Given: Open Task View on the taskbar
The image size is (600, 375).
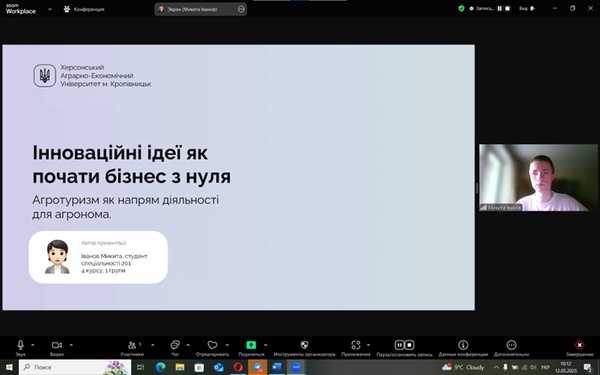Looking at the screenshot, I should (140, 367).
